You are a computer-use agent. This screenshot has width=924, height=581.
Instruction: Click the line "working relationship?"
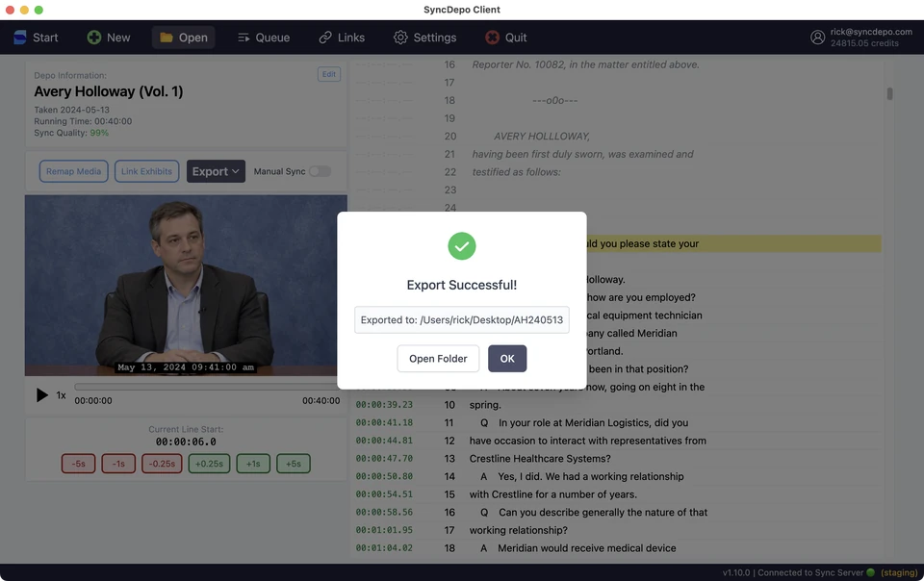click(519, 530)
